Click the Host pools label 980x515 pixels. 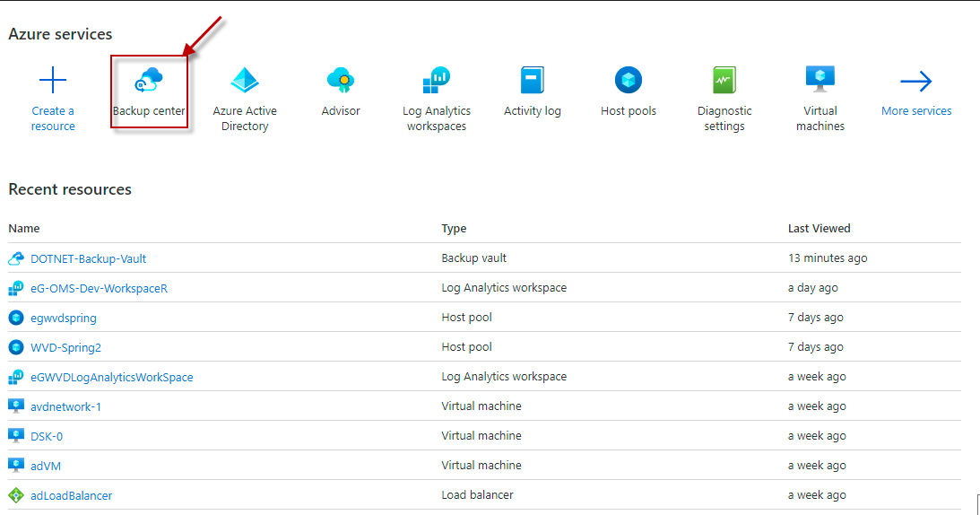629,110
